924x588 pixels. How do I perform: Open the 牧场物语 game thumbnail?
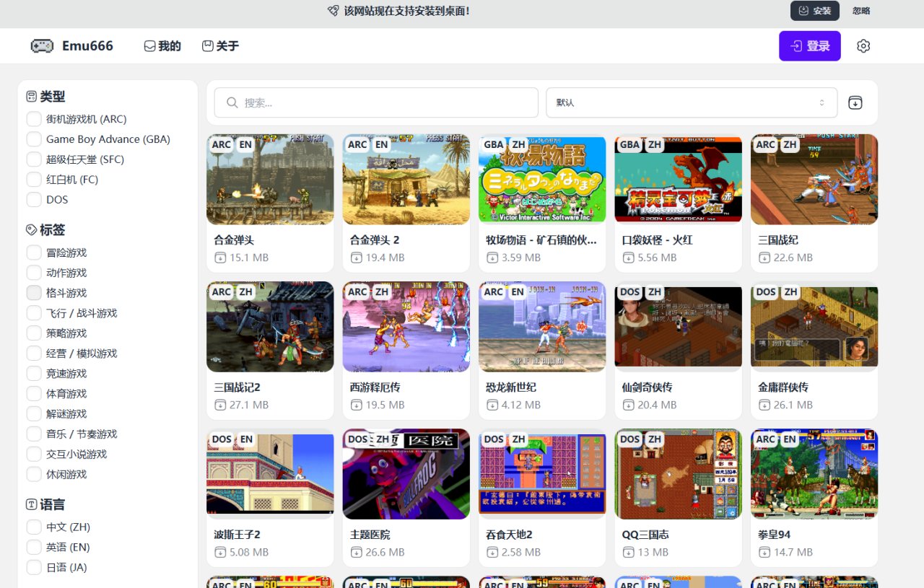coord(542,179)
